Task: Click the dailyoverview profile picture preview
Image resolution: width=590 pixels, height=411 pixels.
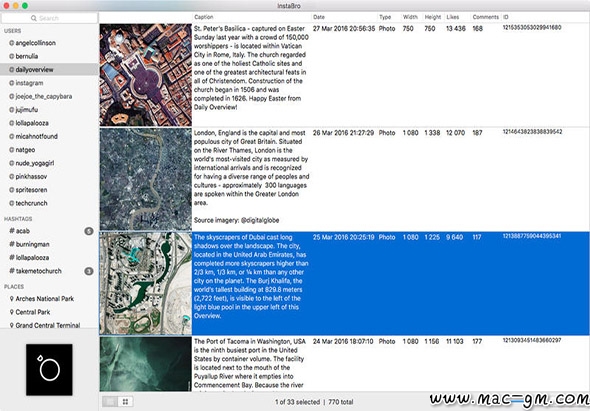Action: click(49, 370)
